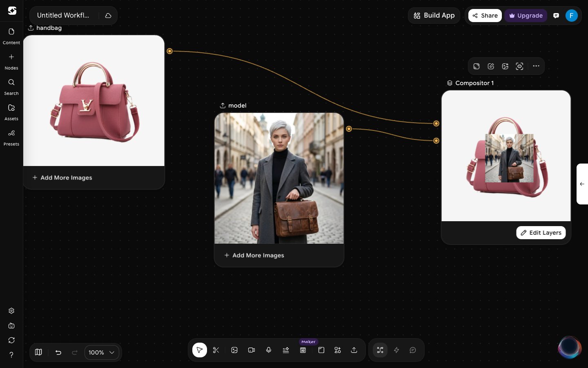The width and height of the screenshot is (588, 368).
Task: Open the AD Maker tool
Action: click(303, 350)
